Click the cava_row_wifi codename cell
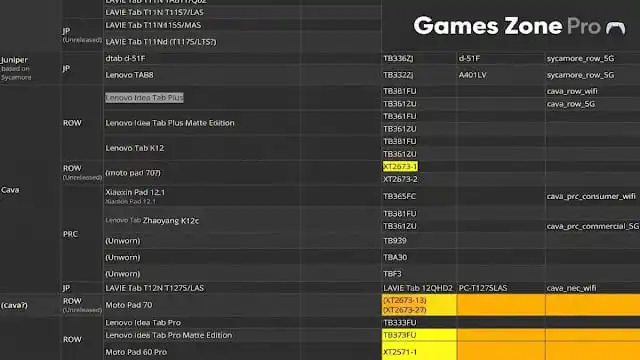This screenshot has height=360, width=640. (572, 91)
